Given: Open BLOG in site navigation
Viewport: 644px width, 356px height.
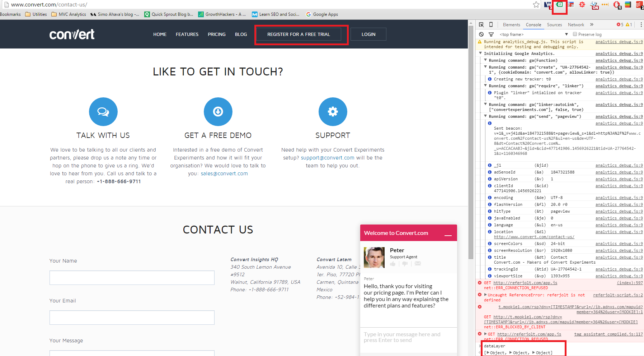Looking at the screenshot, I should click(x=241, y=34).
